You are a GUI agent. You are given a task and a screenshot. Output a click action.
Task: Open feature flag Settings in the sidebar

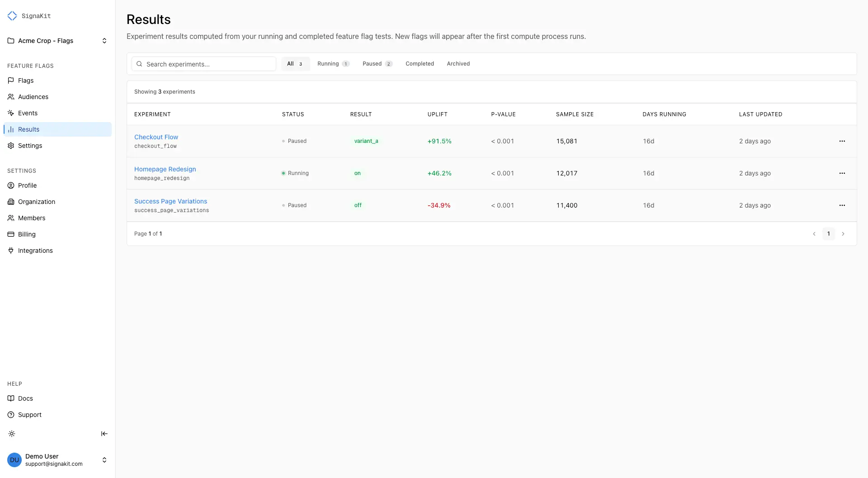(x=57, y=146)
